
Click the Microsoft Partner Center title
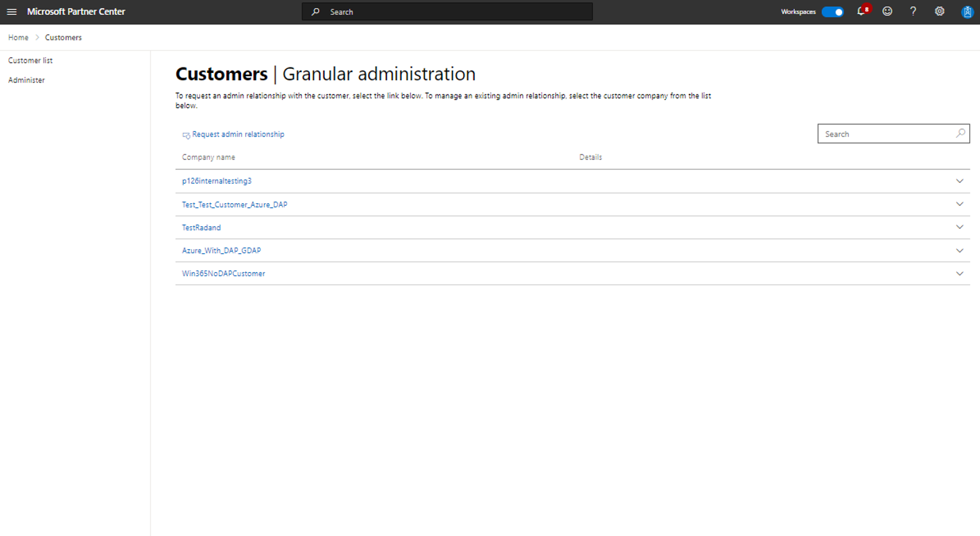[x=76, y=11]
